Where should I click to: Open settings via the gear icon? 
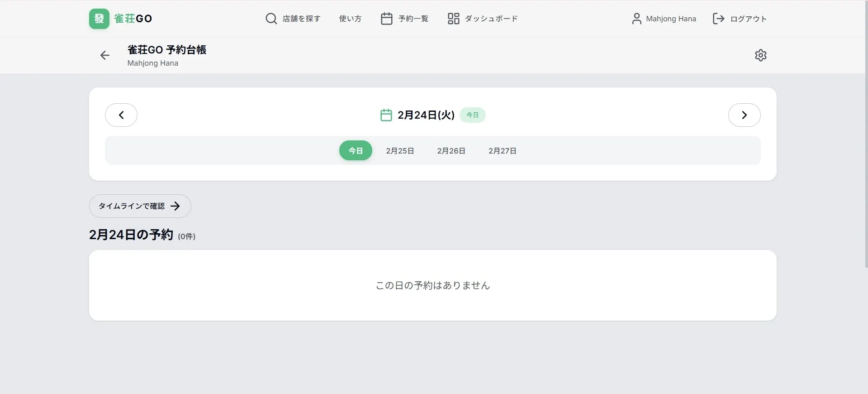click(x=760, y=55)
